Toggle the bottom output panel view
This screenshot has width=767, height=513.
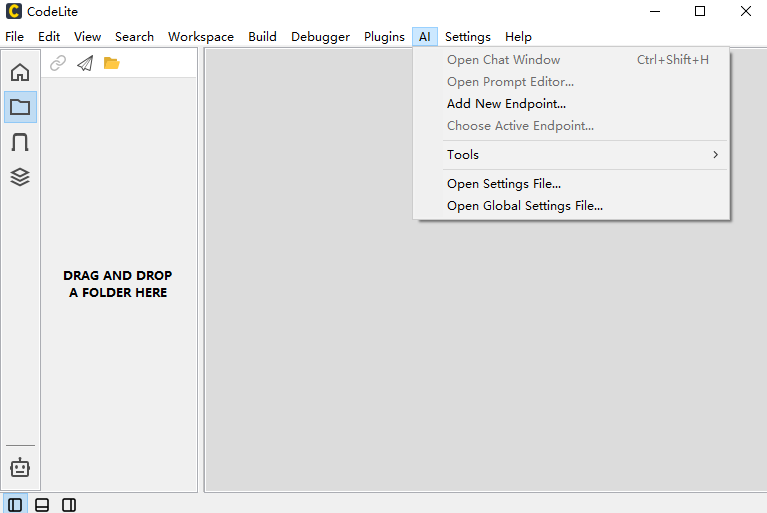coord(42,505)
